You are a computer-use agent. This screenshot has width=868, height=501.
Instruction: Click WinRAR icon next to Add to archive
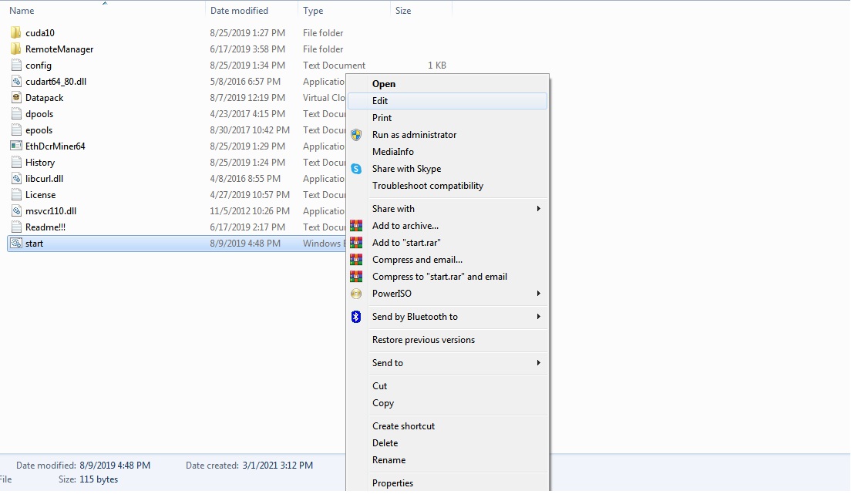pyautogui.click(x=356, y=226)
